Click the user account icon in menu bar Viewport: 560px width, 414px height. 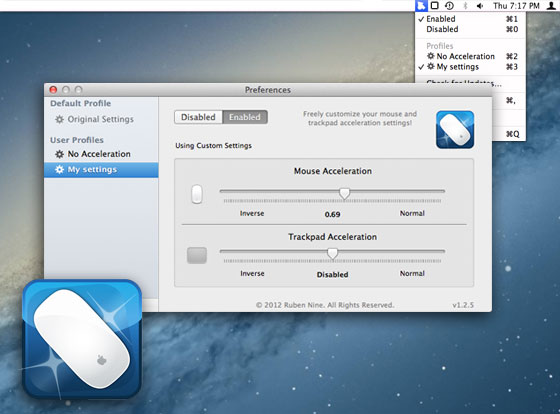(552, 5)
